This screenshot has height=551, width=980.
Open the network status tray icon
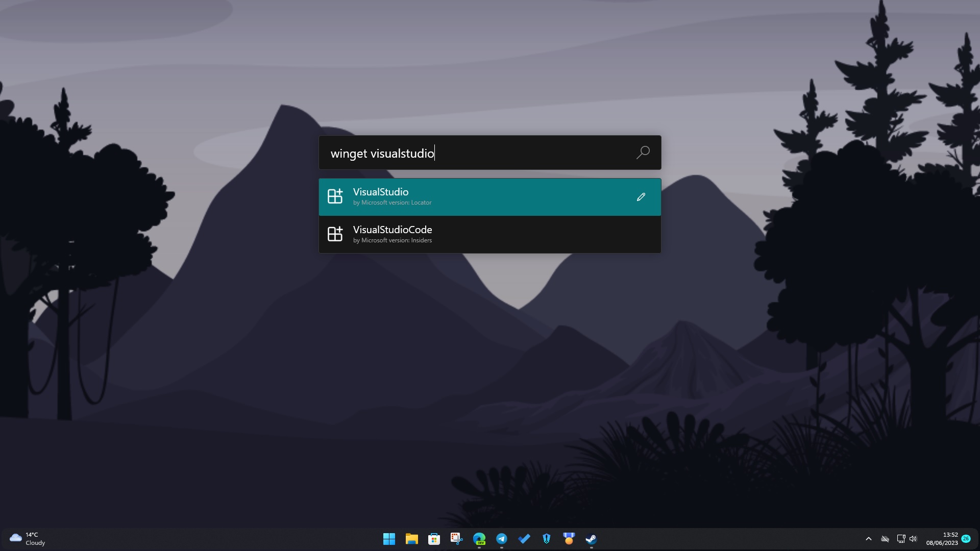coord(901,539)
